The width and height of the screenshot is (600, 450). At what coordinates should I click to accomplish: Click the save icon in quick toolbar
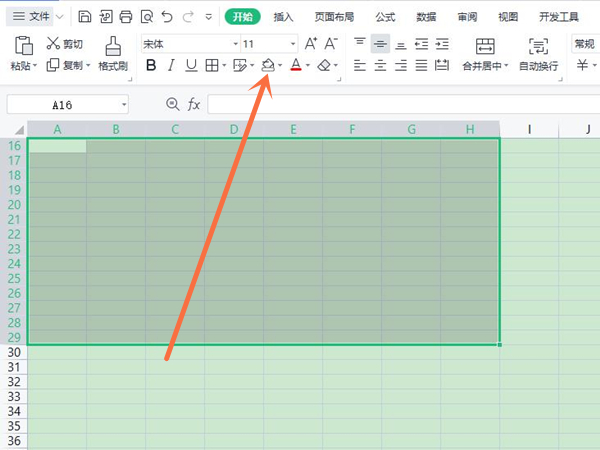click(x=85, y=17)
